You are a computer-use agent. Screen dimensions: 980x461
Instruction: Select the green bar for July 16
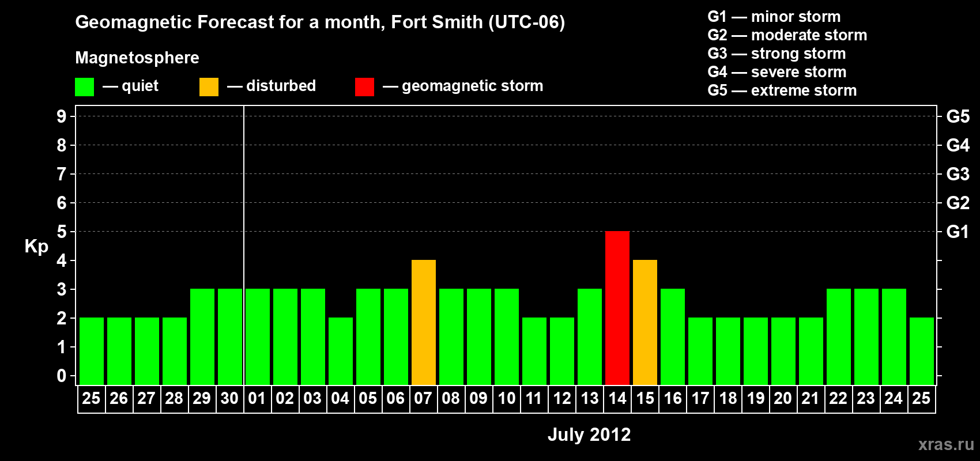[673, 337]
